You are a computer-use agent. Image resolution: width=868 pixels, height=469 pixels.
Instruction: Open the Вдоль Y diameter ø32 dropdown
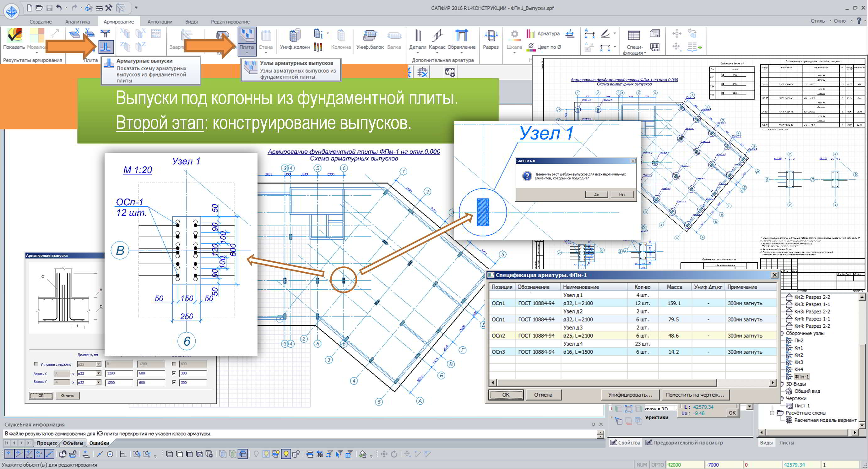(99, 383)
